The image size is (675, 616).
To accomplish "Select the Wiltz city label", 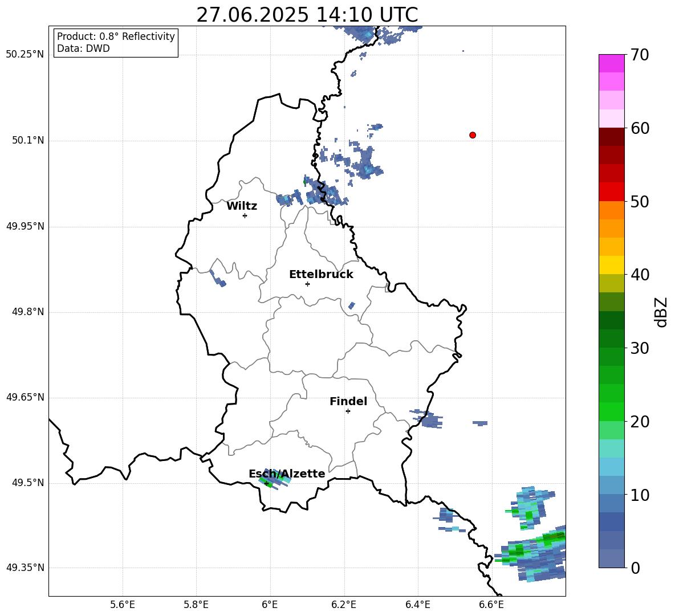I will tap(242, 206).
